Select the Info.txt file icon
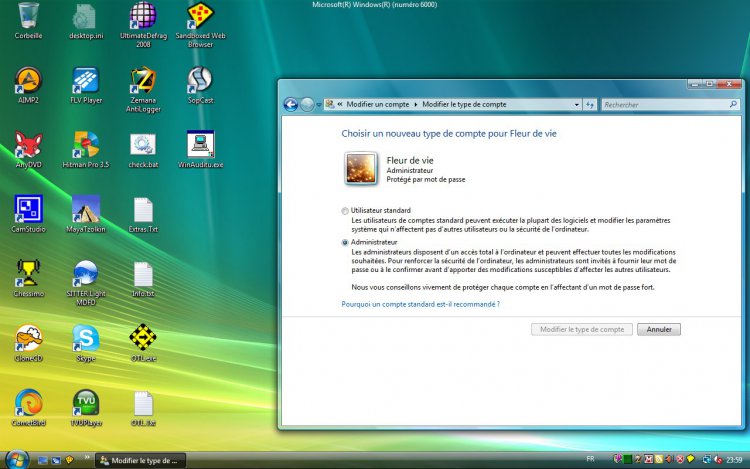 point(143,274)
